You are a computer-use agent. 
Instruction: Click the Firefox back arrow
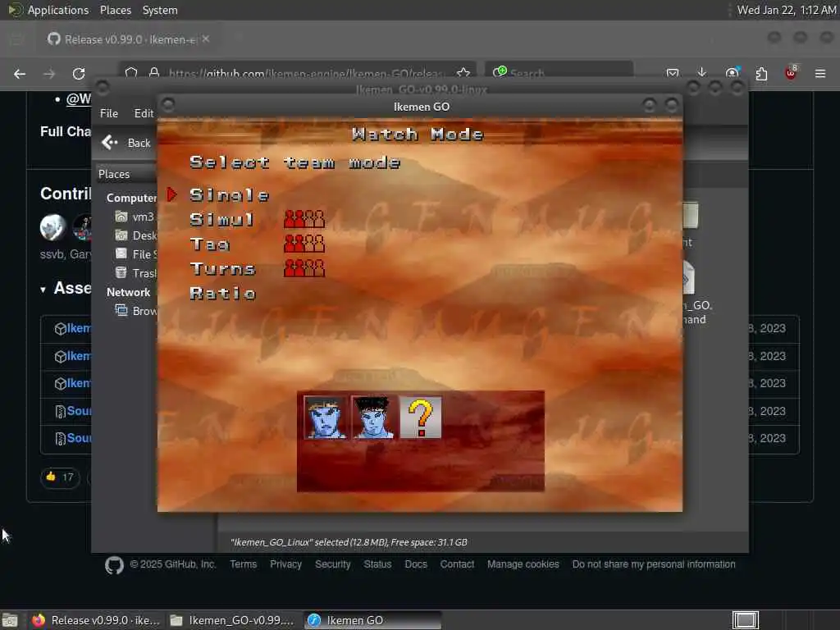[20, 74]
